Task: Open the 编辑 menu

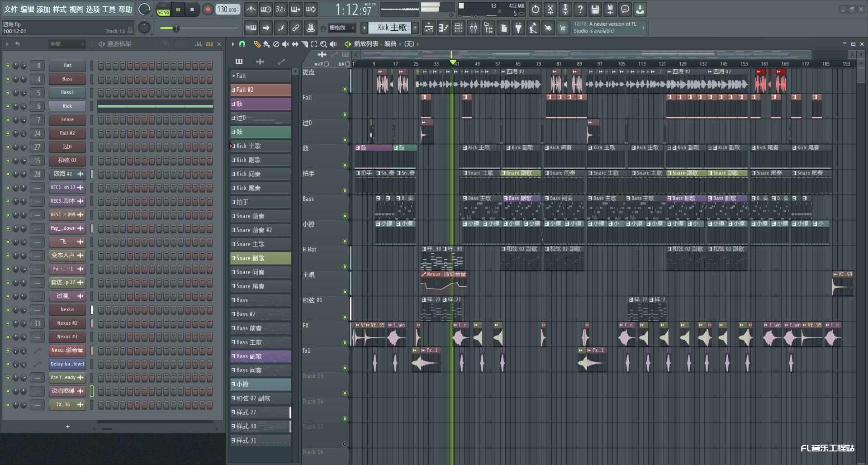Action: [27, 9]
